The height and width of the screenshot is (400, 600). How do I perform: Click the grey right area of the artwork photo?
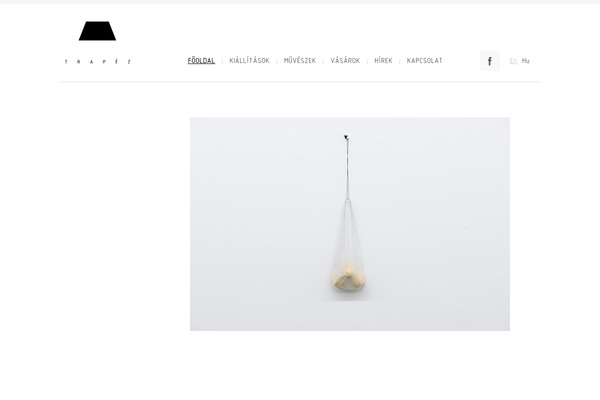[440, 224]
